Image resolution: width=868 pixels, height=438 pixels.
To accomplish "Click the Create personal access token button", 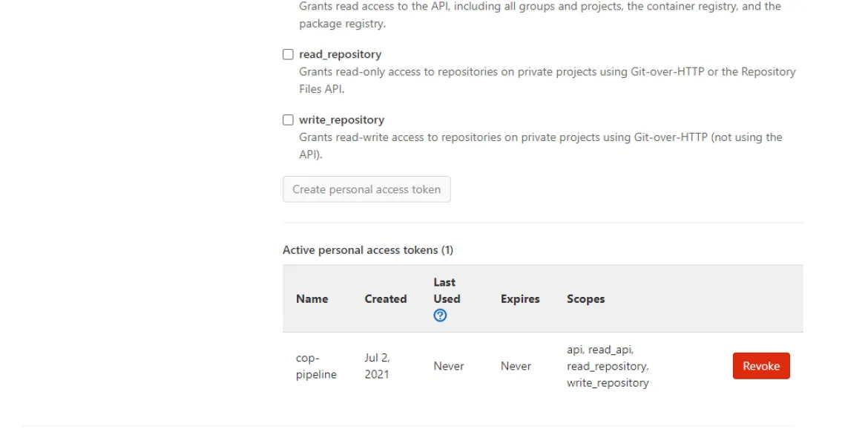I will click(x=366, y=189).
